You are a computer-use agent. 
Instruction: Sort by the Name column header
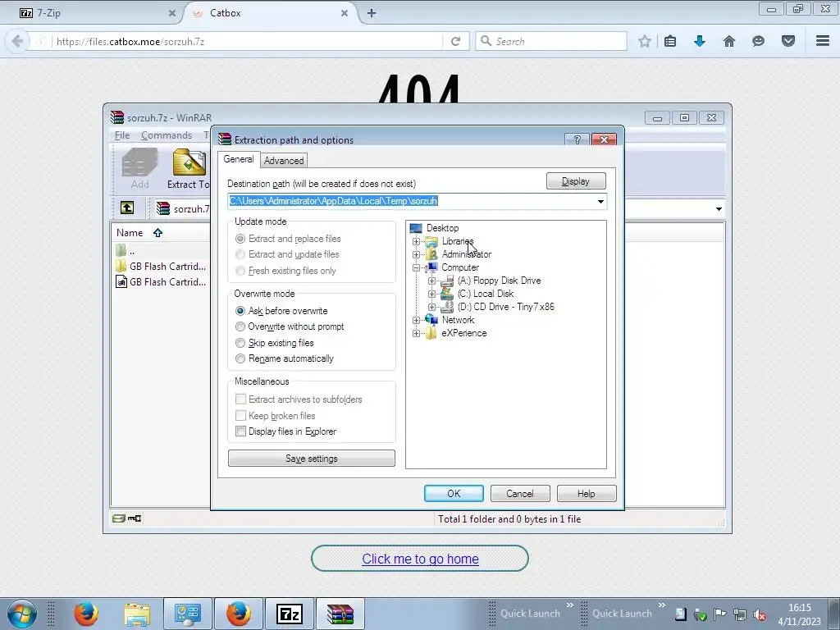point(130,232)
